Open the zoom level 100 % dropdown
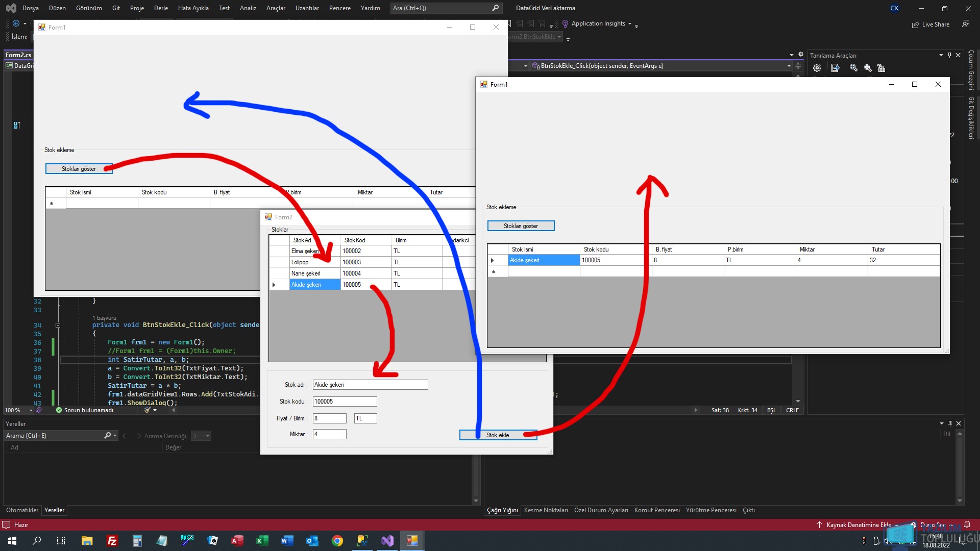The width and height of the screenshot is (980, 551). pyautogui.click(x=31, y=410)
